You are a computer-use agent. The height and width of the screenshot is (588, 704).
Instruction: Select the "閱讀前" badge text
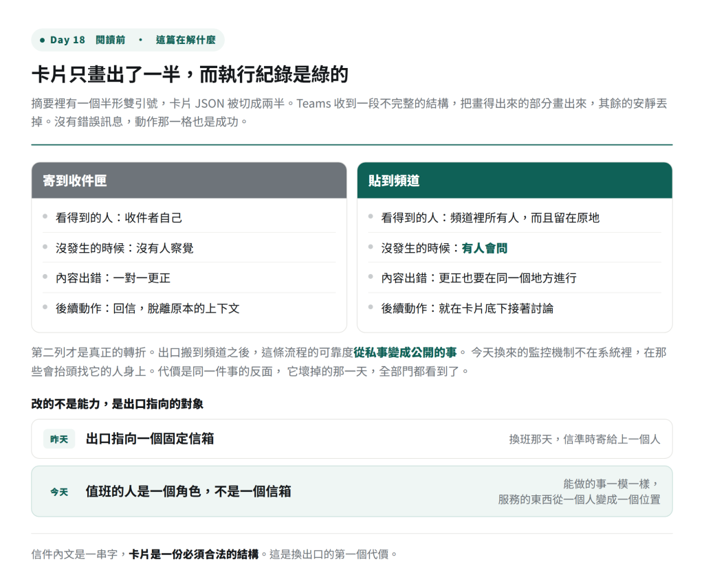[x=111, y=40]
